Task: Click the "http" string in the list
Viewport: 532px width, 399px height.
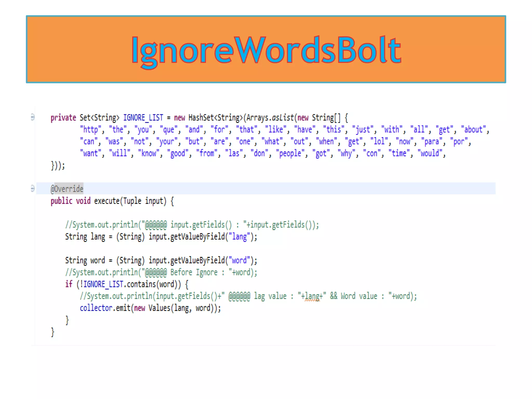Action: coord(91,130)
